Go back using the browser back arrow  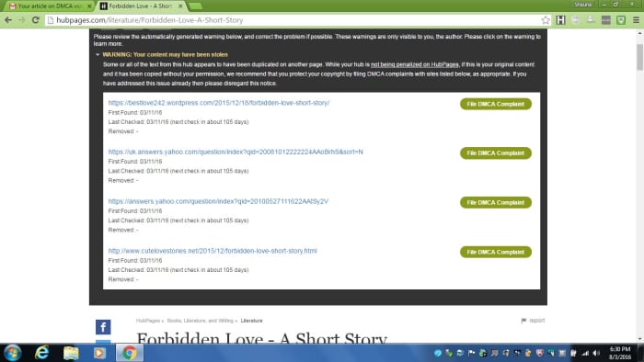[x=8, y=20]
